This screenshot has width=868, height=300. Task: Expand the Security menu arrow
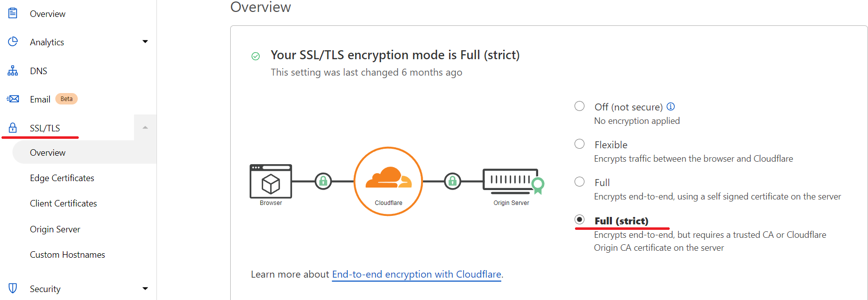coord(145,289)
